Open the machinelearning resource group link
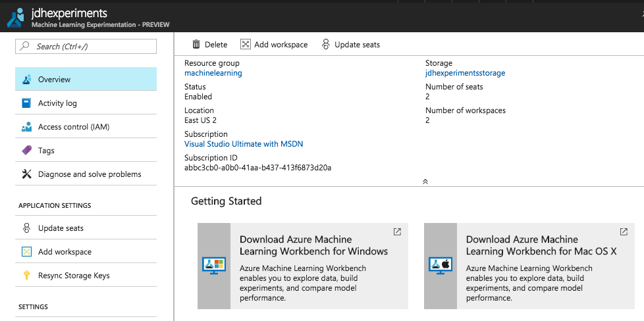 point(213,73)
